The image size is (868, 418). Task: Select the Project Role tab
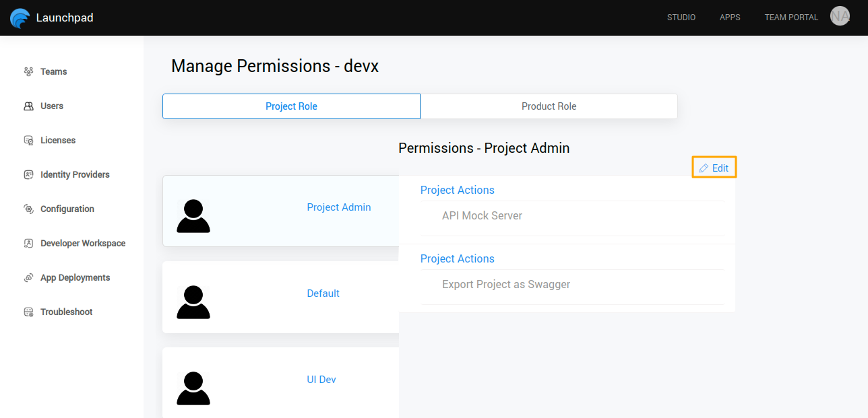pyautogui.click(x=291, y=106)
